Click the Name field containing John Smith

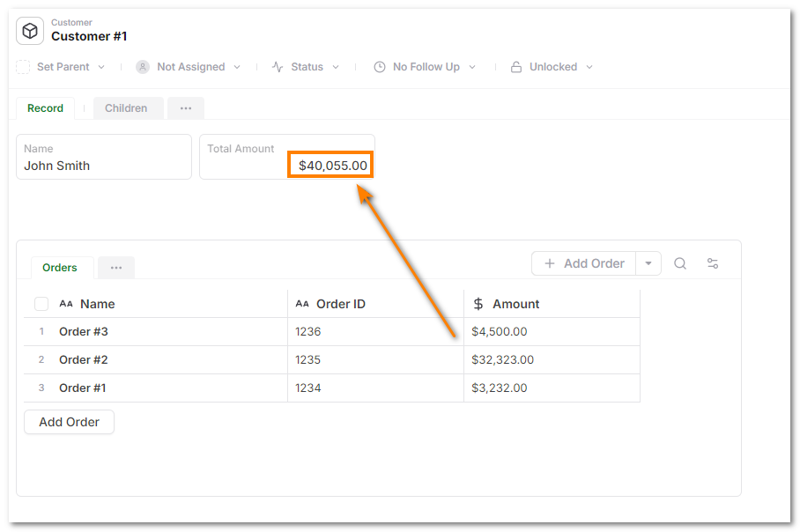click(104, 157)
